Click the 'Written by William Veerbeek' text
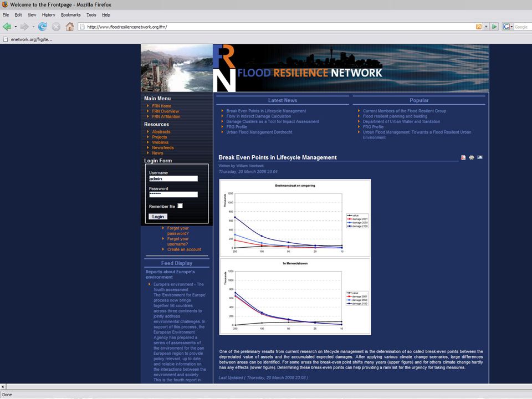532x399 pixels. click(241, 166)
